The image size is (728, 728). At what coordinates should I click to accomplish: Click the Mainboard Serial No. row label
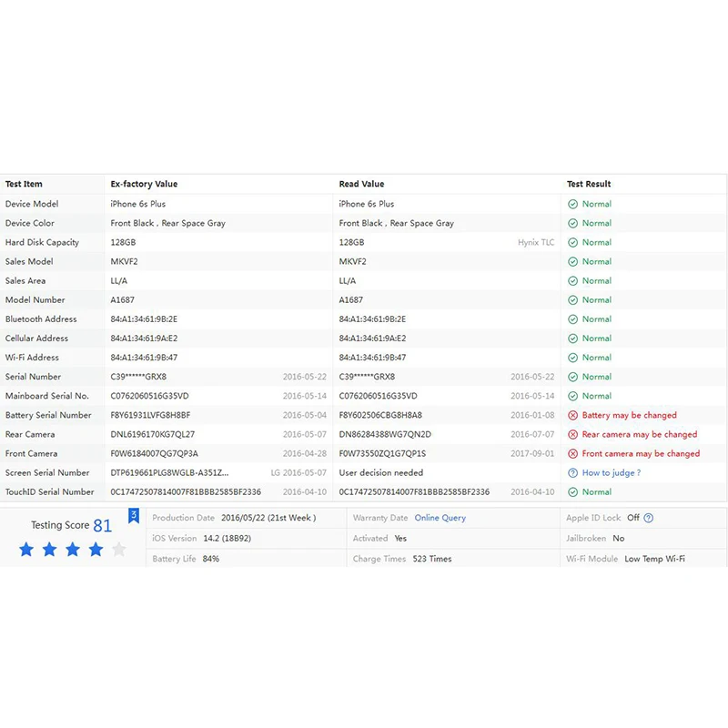click(47, 396)
